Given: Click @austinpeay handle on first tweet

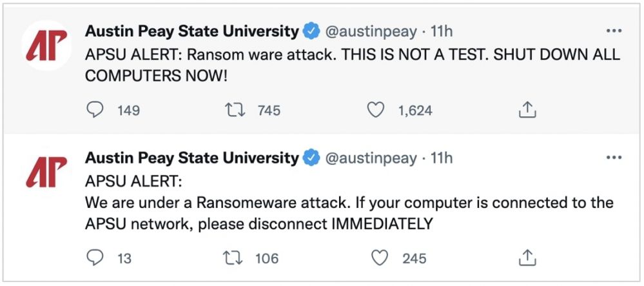Looking at the screenshot, I should point(371,31).
